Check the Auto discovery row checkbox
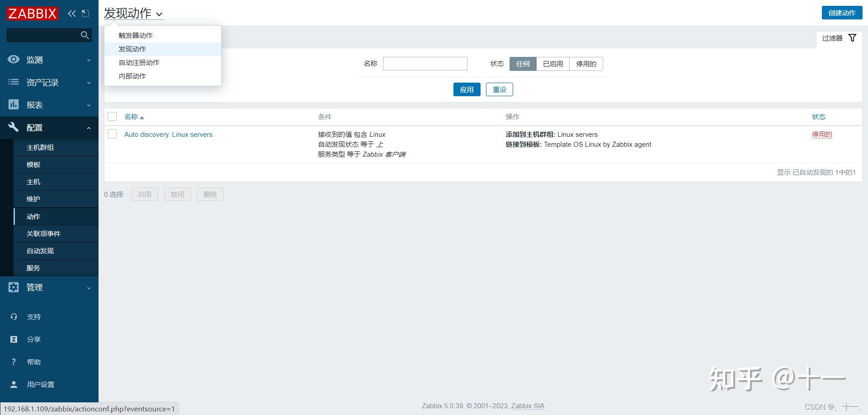Image resolution: width=868 pixels, height=415 pixels. pos(112,134)
